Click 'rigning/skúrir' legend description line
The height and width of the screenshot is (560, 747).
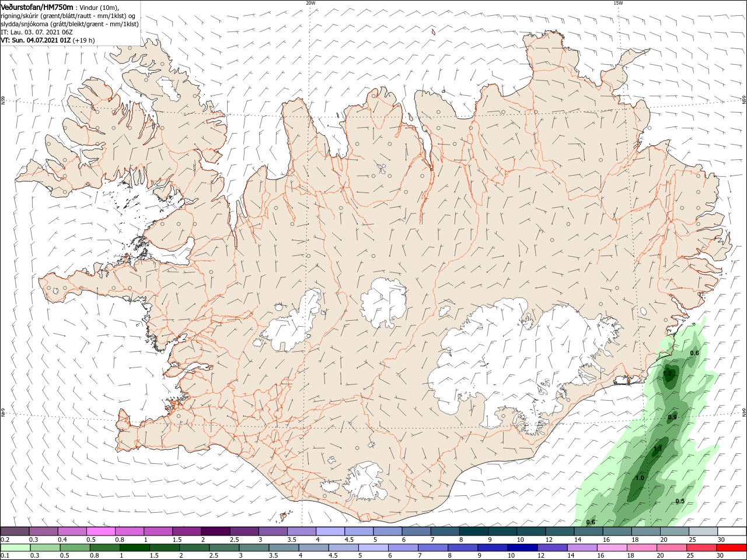pos(68,15)
